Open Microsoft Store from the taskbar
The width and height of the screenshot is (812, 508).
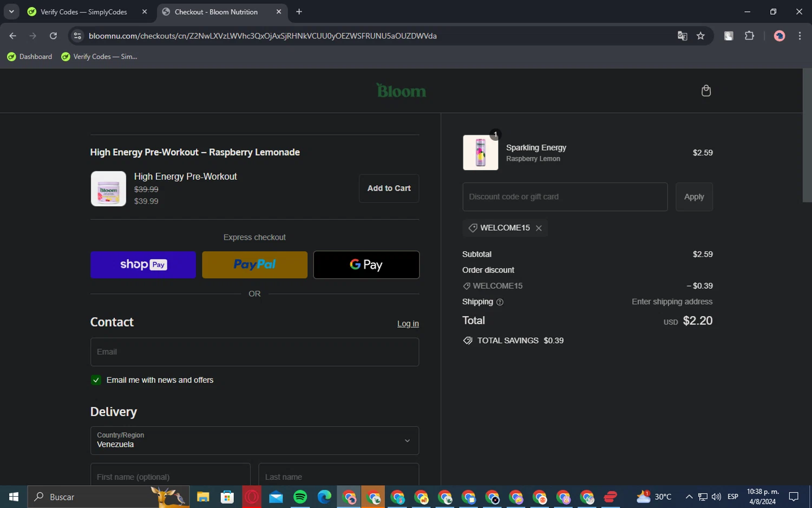227,497
